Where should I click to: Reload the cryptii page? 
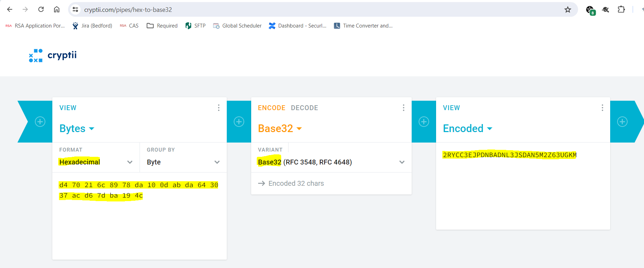click(x=41, y=9)
